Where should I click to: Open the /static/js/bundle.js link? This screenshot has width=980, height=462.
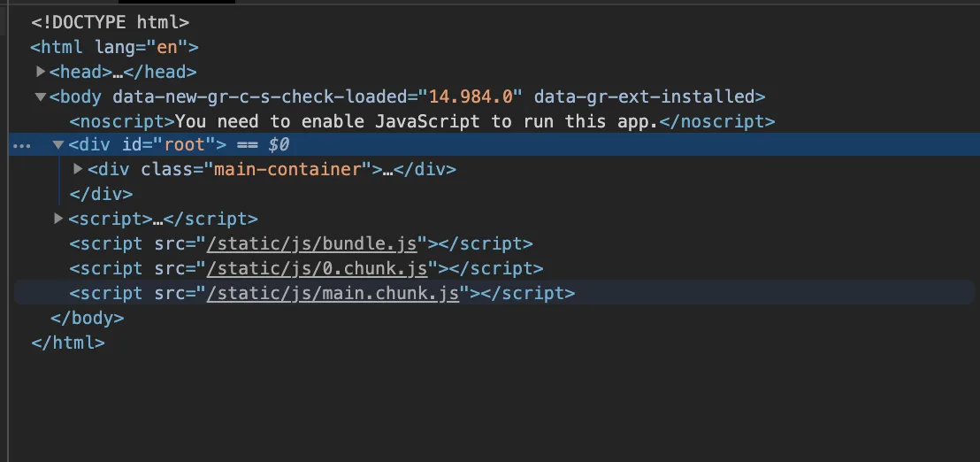click(x=312, y=243)
